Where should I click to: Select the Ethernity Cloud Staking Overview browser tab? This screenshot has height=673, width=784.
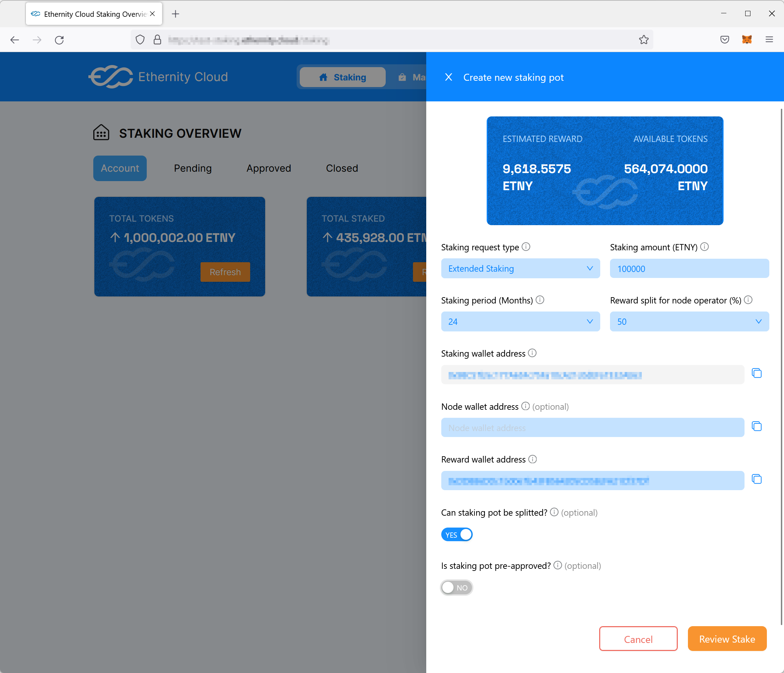coord(94,14)
